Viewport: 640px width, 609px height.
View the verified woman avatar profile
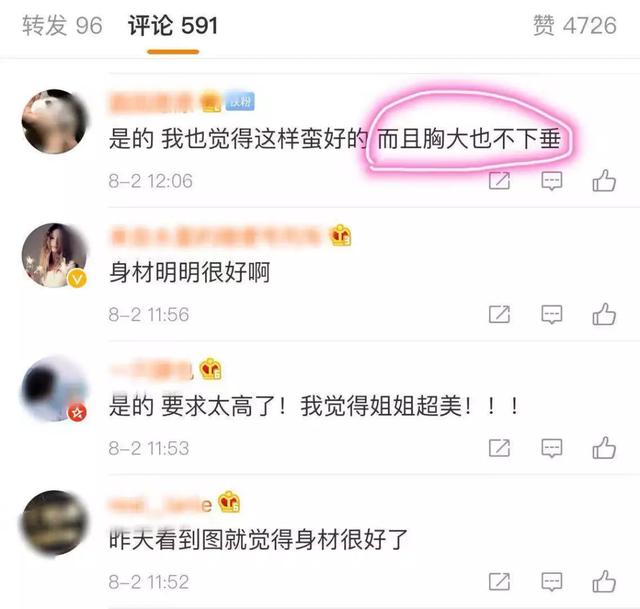click(55, 256)
